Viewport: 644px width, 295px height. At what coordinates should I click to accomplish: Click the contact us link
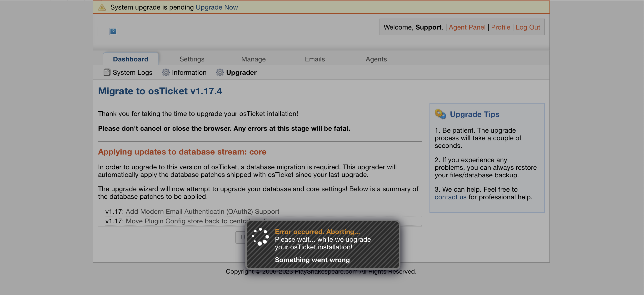[450, 197]
